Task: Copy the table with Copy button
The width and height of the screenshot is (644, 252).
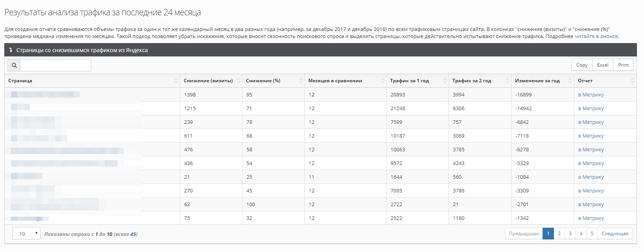Action: point(582,65)
